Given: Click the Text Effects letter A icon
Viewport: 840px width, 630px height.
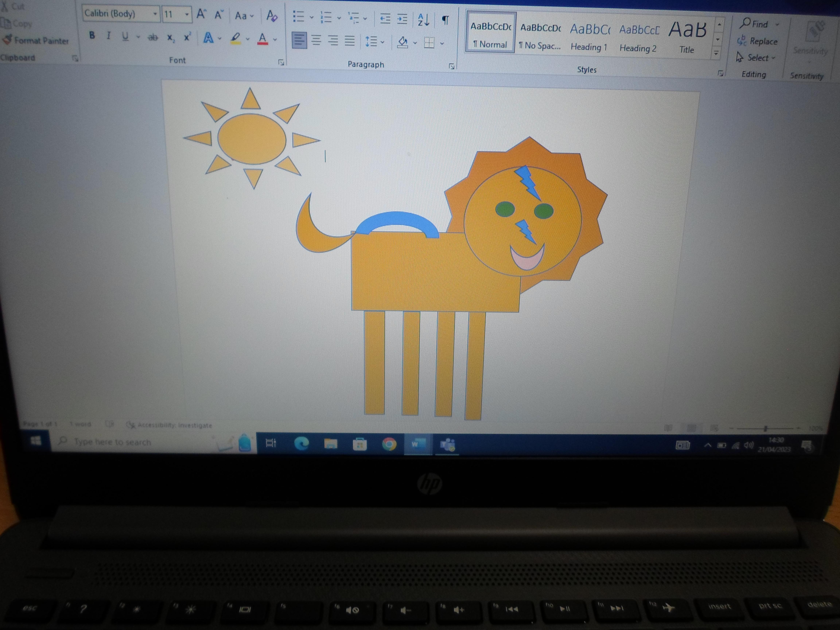Looking at the screenshot, I should (208, 38).
